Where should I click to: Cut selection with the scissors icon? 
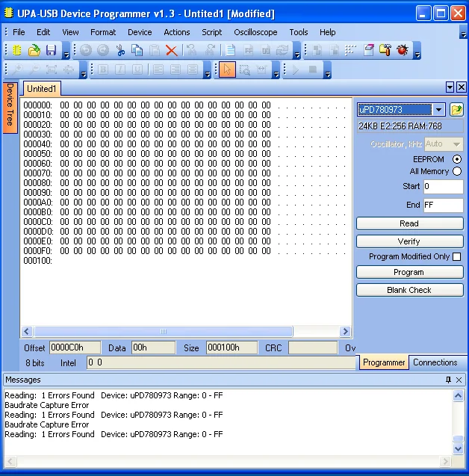pos(120,50)
